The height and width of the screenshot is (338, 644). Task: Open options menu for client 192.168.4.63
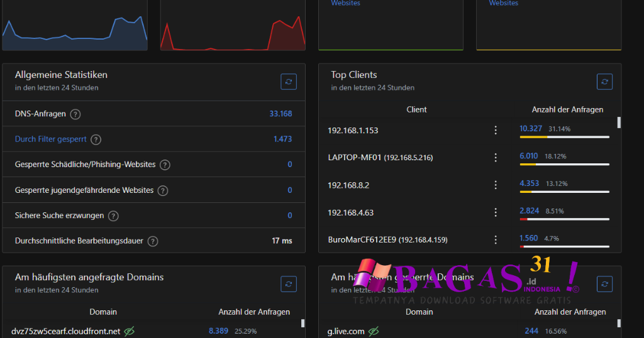click(x=496, y=212)
